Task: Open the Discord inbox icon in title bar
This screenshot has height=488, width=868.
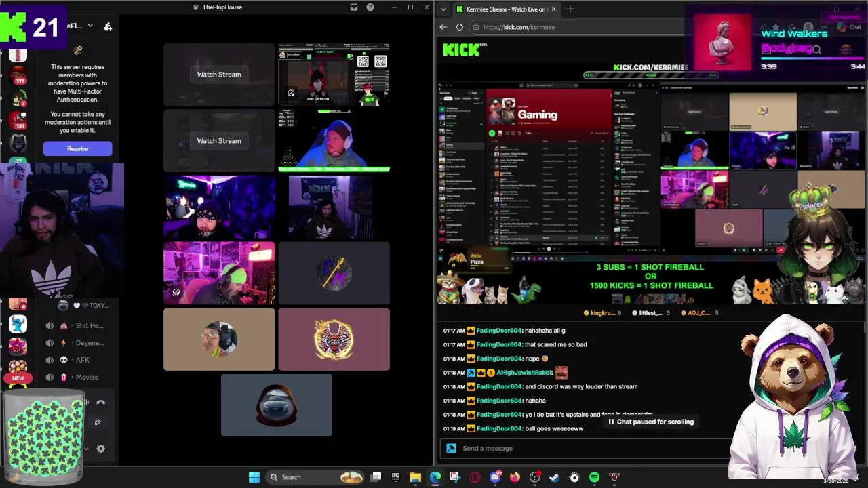Action: pyautogui.click(x=353, y=7)
